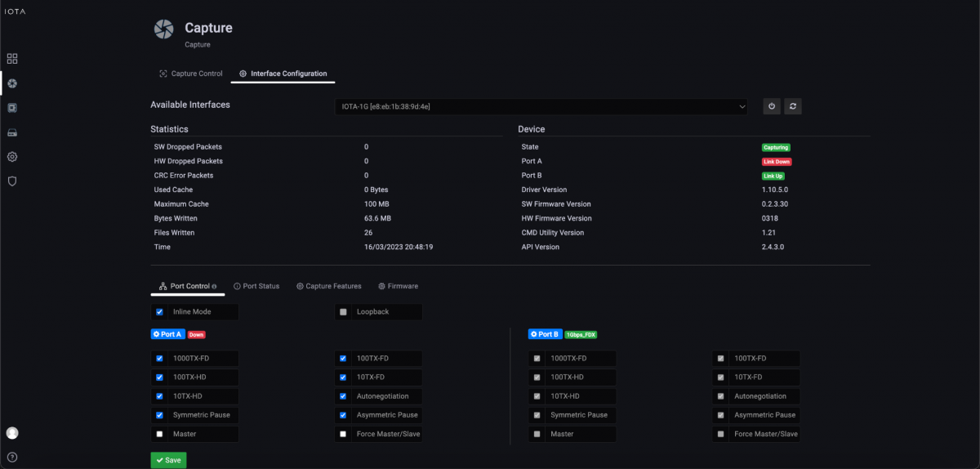Click the green Save button
This screenshot has width=980, height=469.
[x=168, y=460]
